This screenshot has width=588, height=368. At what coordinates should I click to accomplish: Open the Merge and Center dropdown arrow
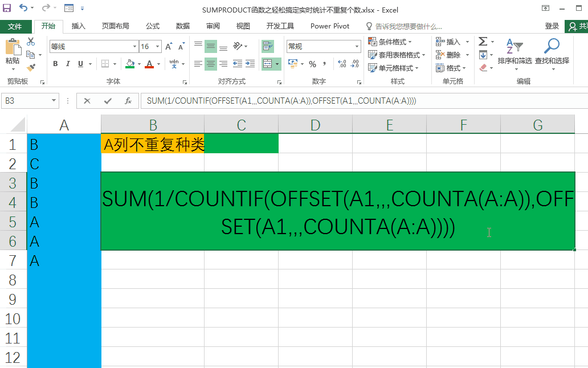click(277, 64)
